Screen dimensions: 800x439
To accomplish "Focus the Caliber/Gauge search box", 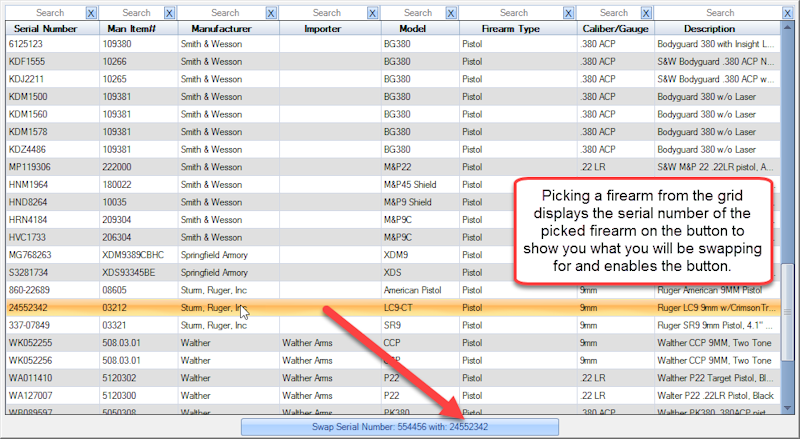I will click(609, 13).
